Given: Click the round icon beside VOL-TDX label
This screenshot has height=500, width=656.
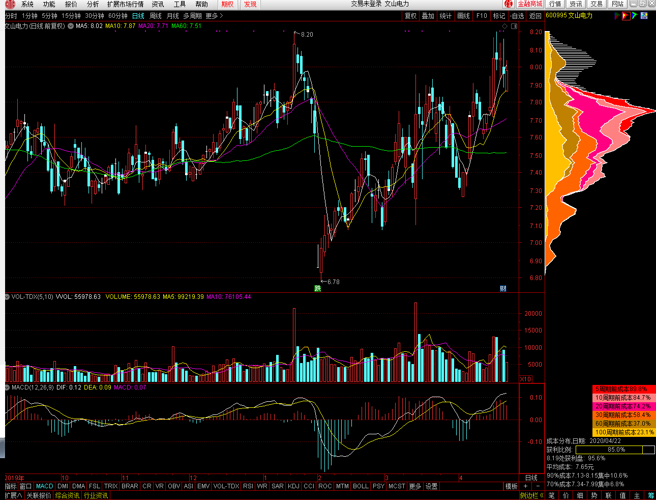Looking at the screenshot, I should 7,297.
